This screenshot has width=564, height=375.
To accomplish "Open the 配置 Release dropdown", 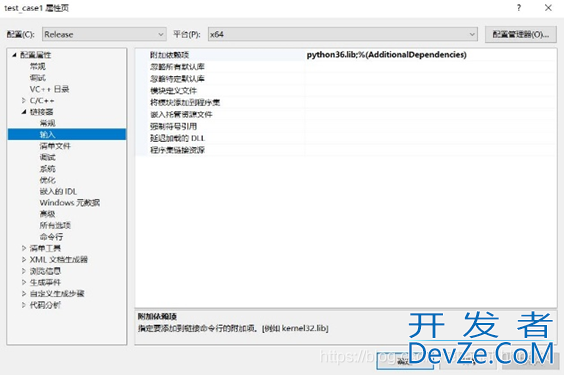I will click(104, 35).
